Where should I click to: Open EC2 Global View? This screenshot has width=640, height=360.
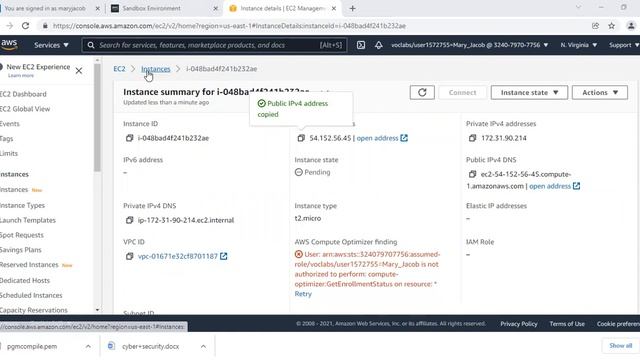[x=25, y=109]
